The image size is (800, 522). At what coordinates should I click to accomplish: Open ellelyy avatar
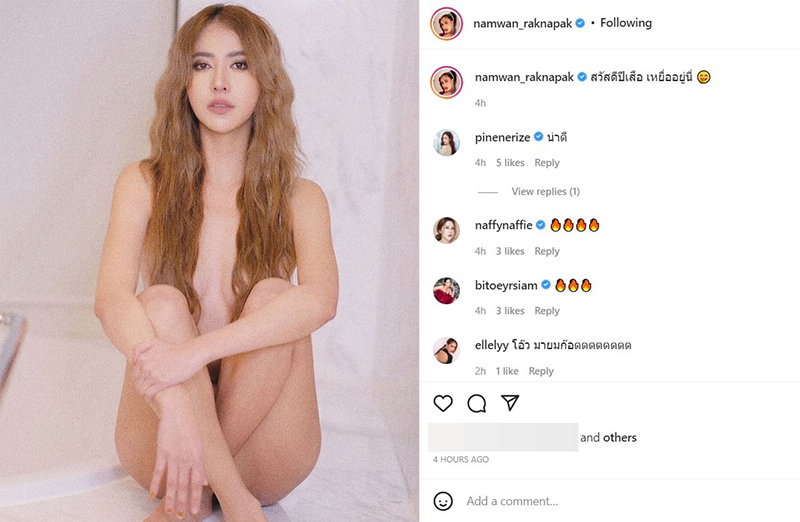tap(446, 351)
